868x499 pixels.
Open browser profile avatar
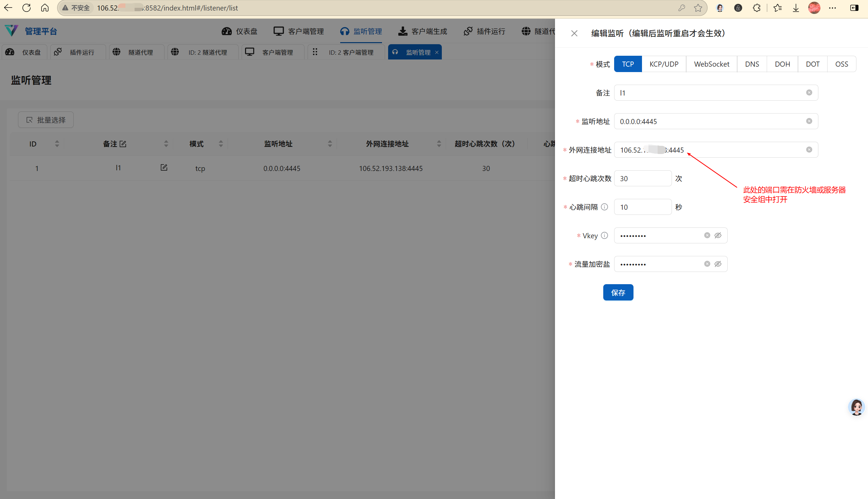814,8
